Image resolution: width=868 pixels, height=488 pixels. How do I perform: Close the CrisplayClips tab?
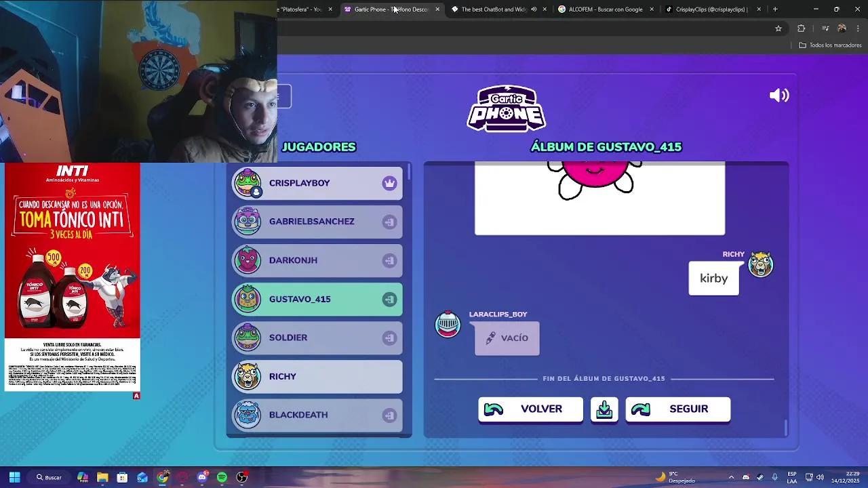[759, 9]
